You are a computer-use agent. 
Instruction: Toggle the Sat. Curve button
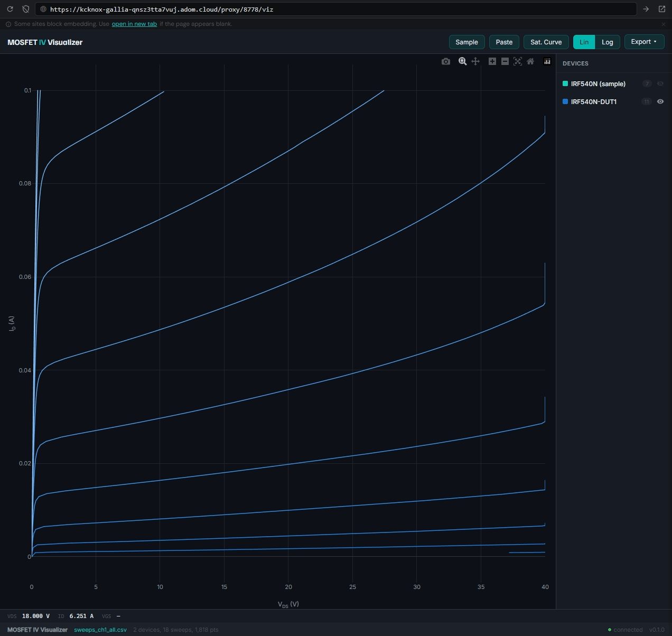pos(546,42)
